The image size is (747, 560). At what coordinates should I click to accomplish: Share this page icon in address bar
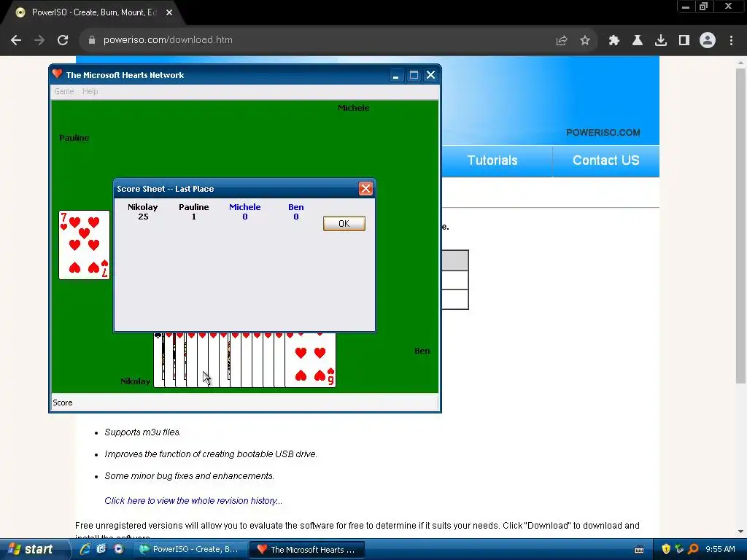click(562, 41)
